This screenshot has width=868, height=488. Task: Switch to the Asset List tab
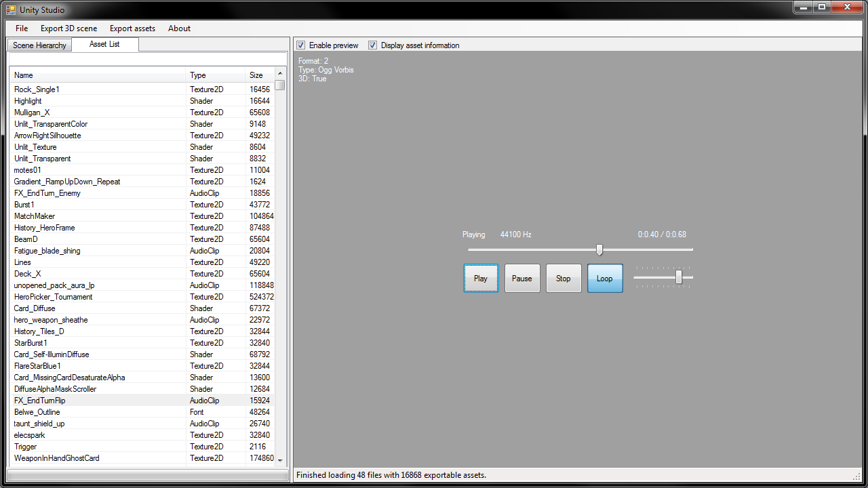pos(104,44)
